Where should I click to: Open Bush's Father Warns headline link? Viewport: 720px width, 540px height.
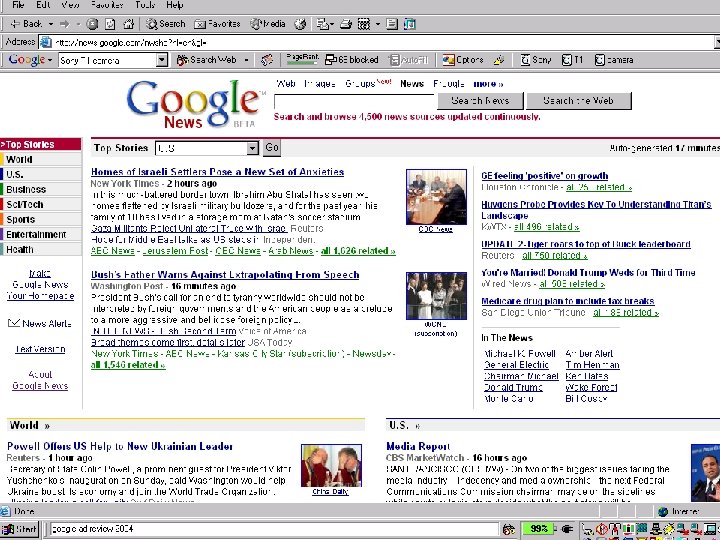(x=225, y=275)
